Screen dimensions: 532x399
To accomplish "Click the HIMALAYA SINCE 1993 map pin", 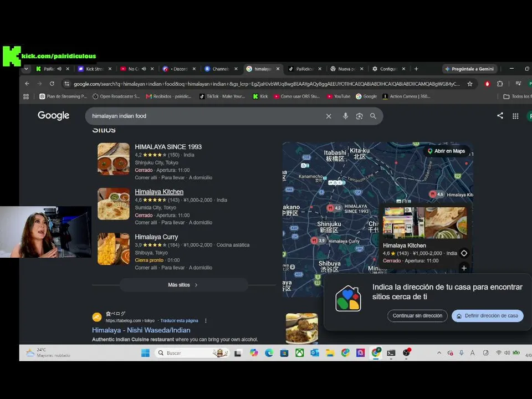I will pyautogui.click(x=330, y=208).
